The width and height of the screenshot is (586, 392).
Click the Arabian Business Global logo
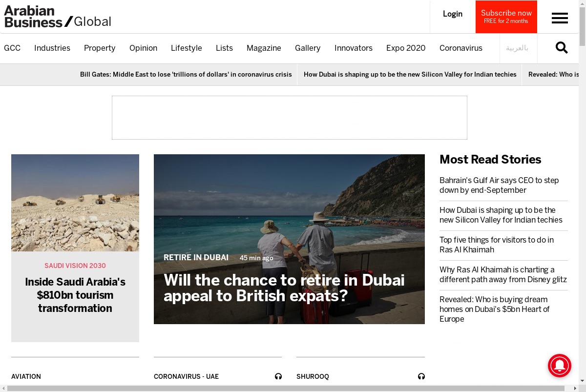[x=58, y=17]
